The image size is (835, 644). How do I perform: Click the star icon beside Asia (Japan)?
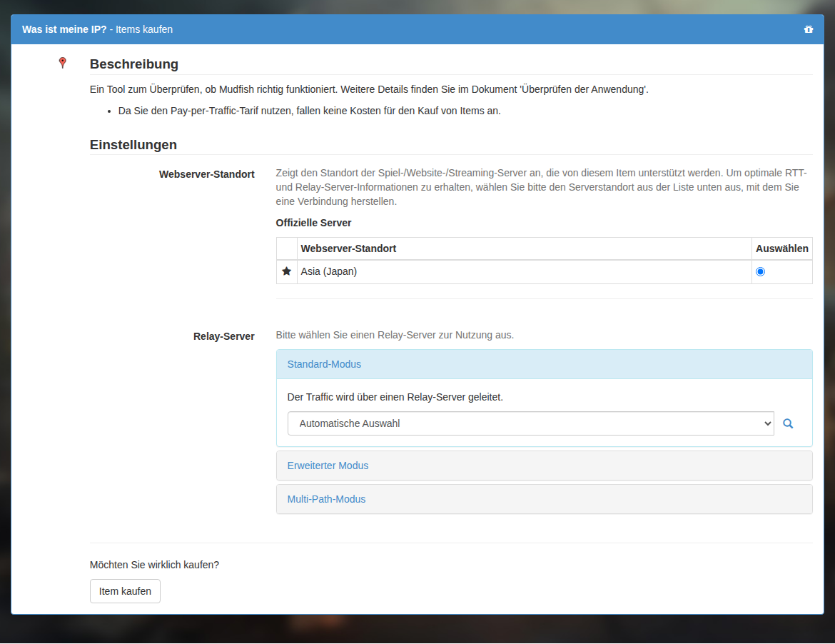[x=286, y=271]
